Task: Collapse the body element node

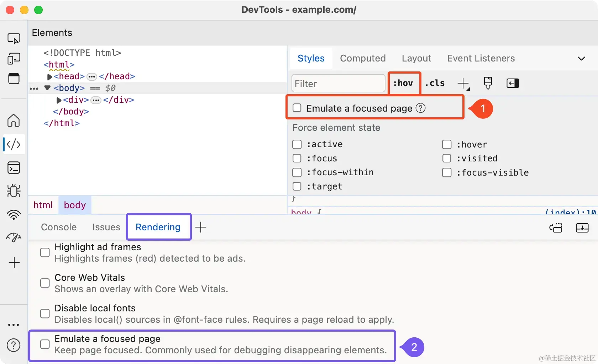Action: click(47, 88)
